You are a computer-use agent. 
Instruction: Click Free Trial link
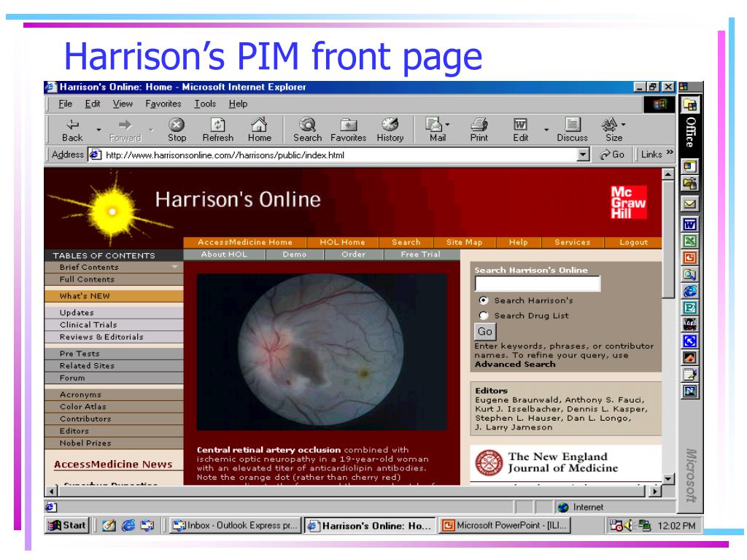coord(421,254)
